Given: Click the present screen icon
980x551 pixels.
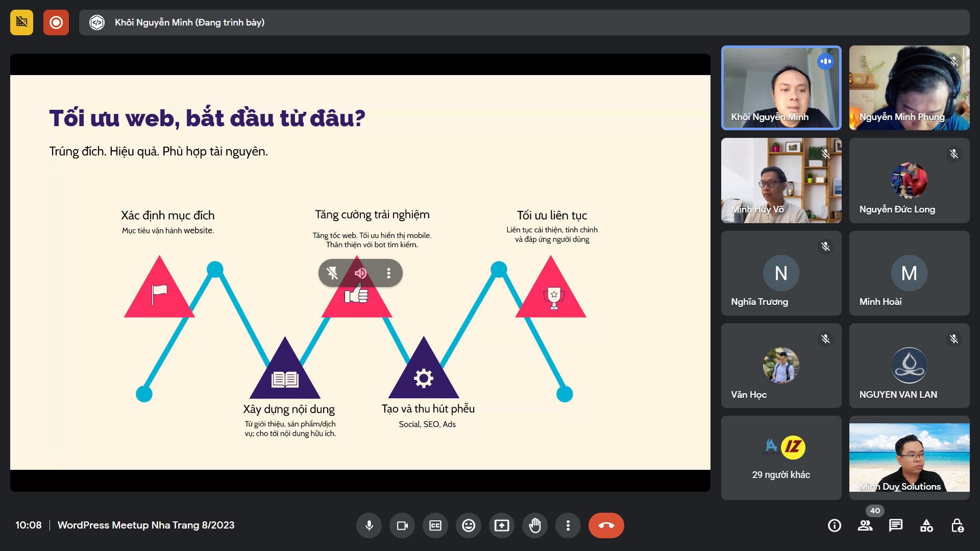Looking at the screenshot, I should pos(502,525).
